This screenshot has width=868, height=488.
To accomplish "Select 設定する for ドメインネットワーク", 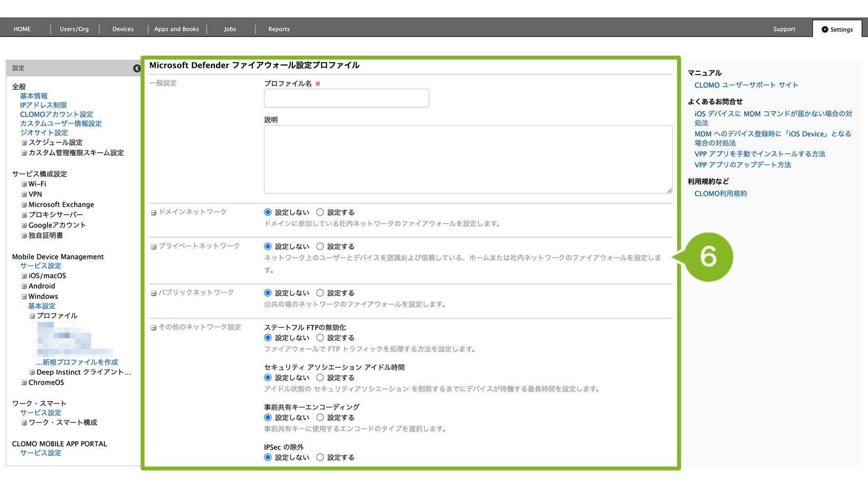I will tap(320, 212).
